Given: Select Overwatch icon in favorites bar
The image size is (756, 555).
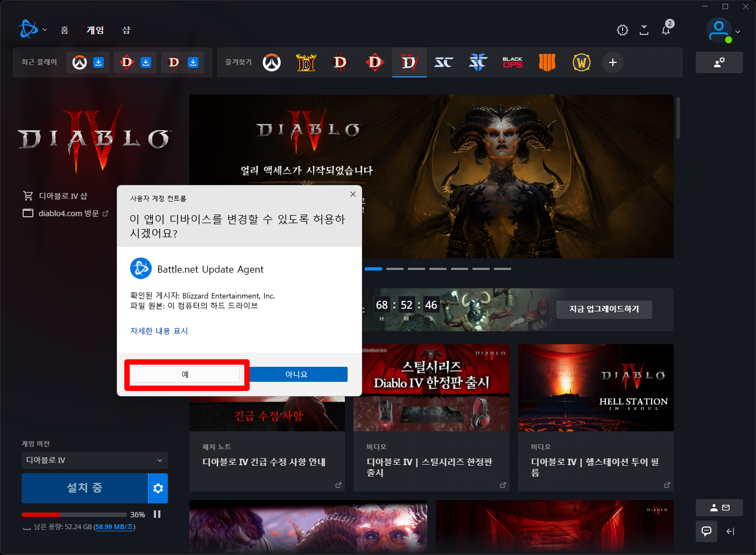Looking at the screenshot, I should click(272, 62).
